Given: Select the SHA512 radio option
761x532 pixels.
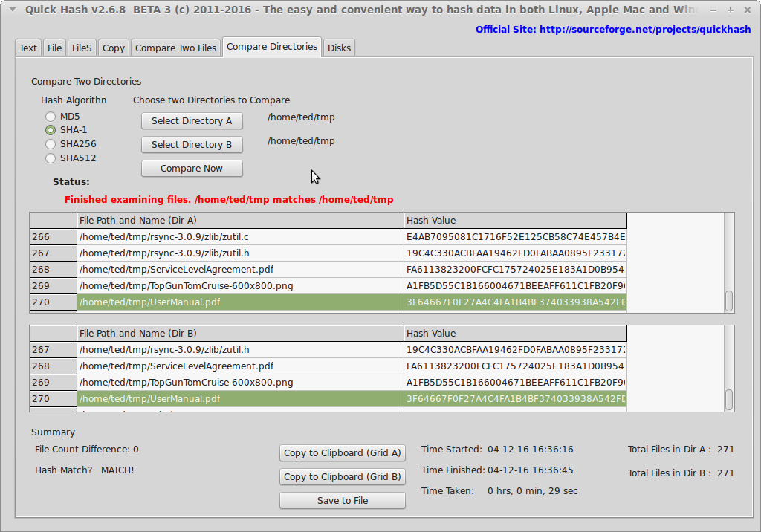Looking at the screenshot, I should tap(51, 158).
